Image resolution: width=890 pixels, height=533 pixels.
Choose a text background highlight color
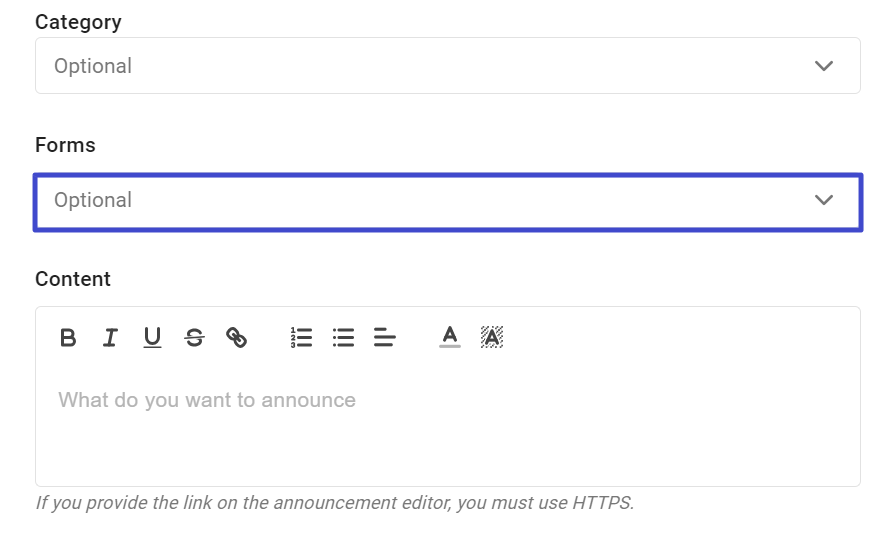[x=492, y=338]
